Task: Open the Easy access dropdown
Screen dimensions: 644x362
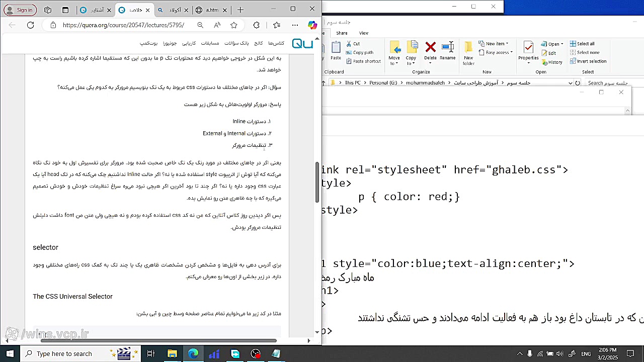Action: (x=496, y=52)
